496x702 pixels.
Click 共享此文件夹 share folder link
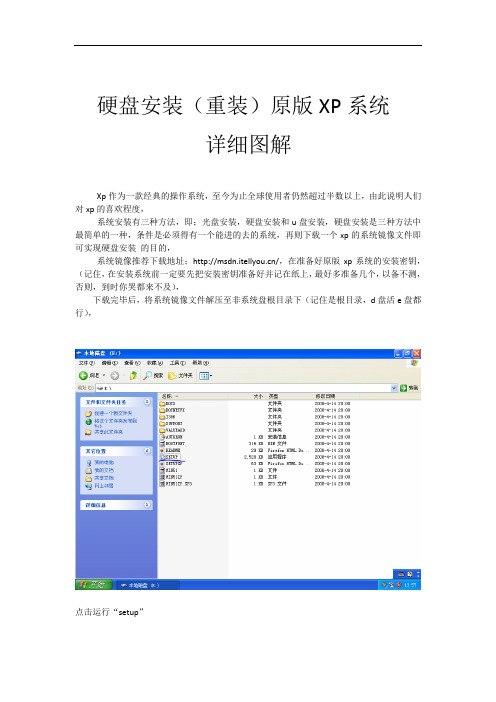(x=108, y=432)
